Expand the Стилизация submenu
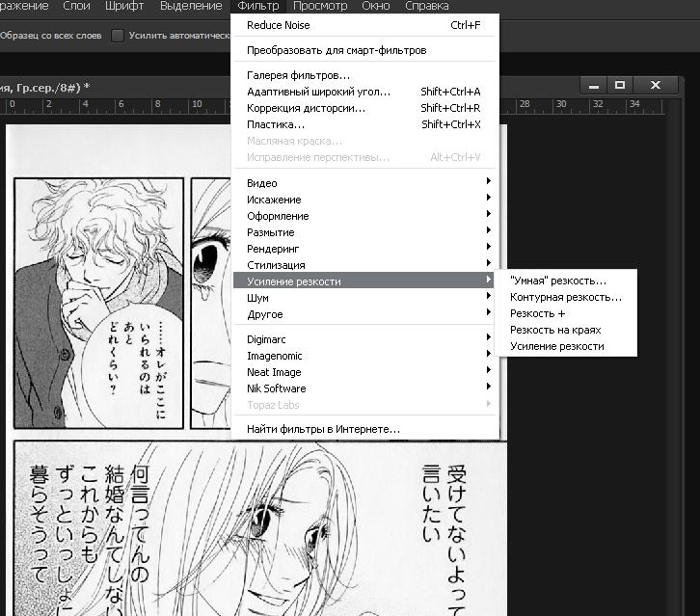 tap(363, 265)
